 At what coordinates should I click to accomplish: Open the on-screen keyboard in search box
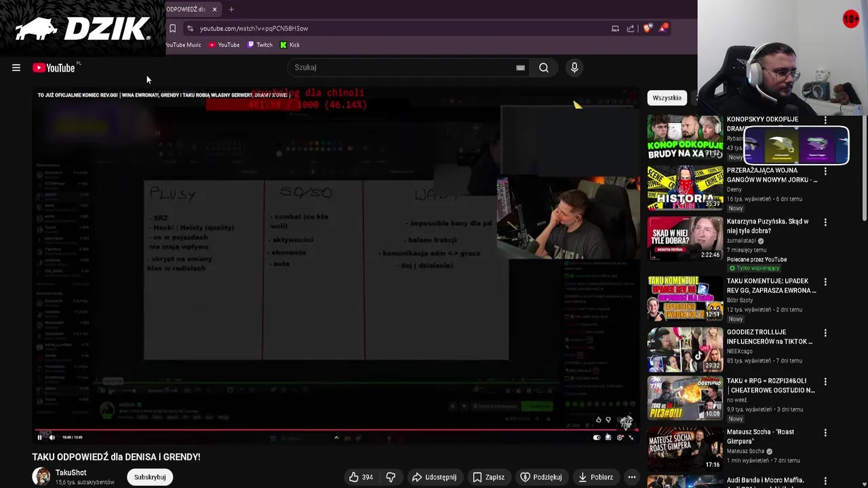coord(520,68)
